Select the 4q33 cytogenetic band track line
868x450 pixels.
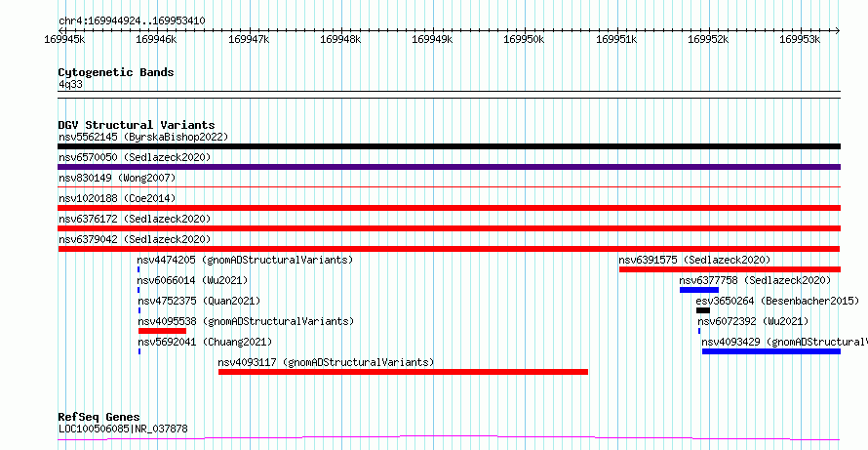449,95
